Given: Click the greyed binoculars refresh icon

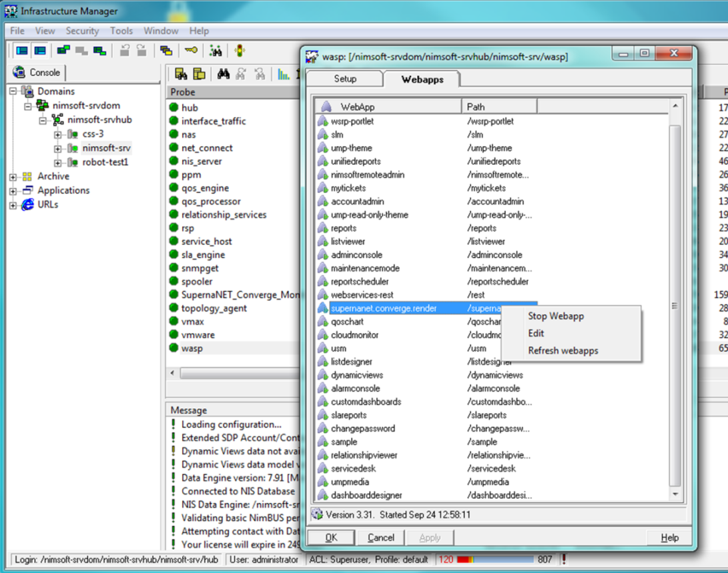Looking at the screenshot, I should pyautogui.click(x=242, y=74).
